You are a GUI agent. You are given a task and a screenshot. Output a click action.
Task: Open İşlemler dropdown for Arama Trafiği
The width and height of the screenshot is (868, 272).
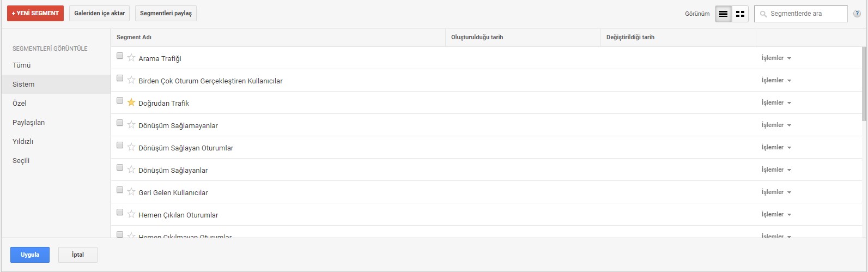(776, 58)
